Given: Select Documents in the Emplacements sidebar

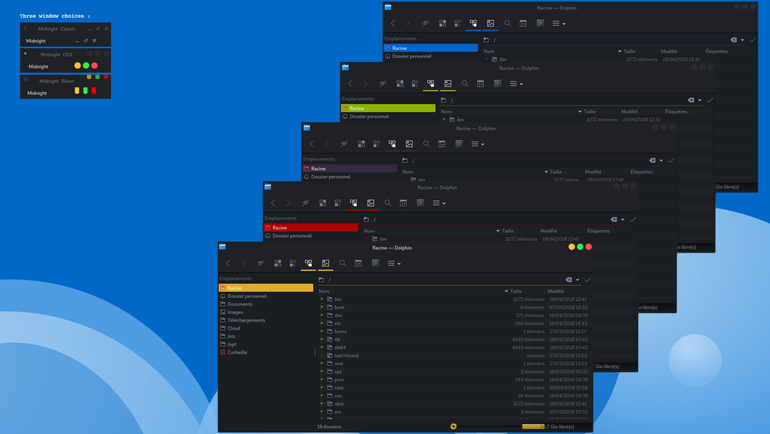Looking at the screenshot, I should point(240,304).
